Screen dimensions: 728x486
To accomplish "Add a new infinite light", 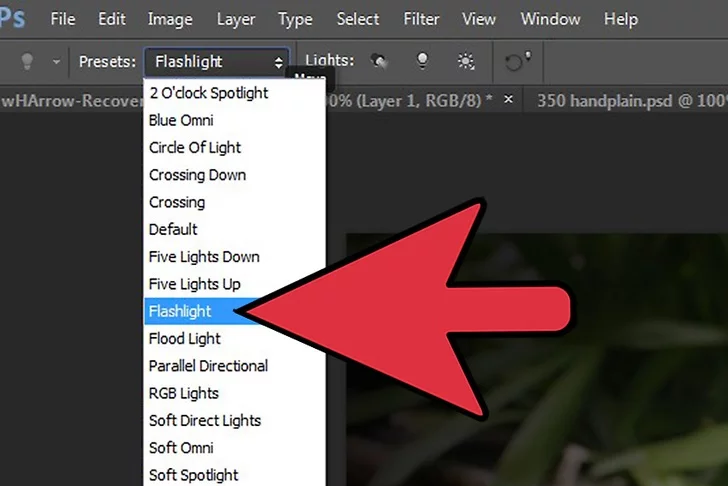I will point(466,62).
